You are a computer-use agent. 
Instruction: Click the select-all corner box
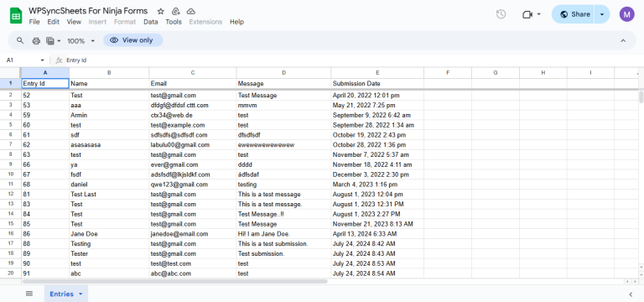click(11, 73)
